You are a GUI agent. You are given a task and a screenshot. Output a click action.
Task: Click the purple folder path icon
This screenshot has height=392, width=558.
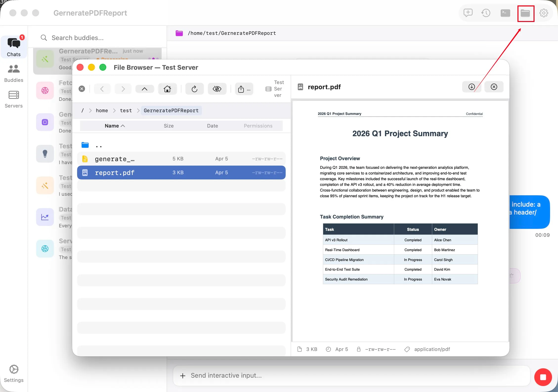179,33
